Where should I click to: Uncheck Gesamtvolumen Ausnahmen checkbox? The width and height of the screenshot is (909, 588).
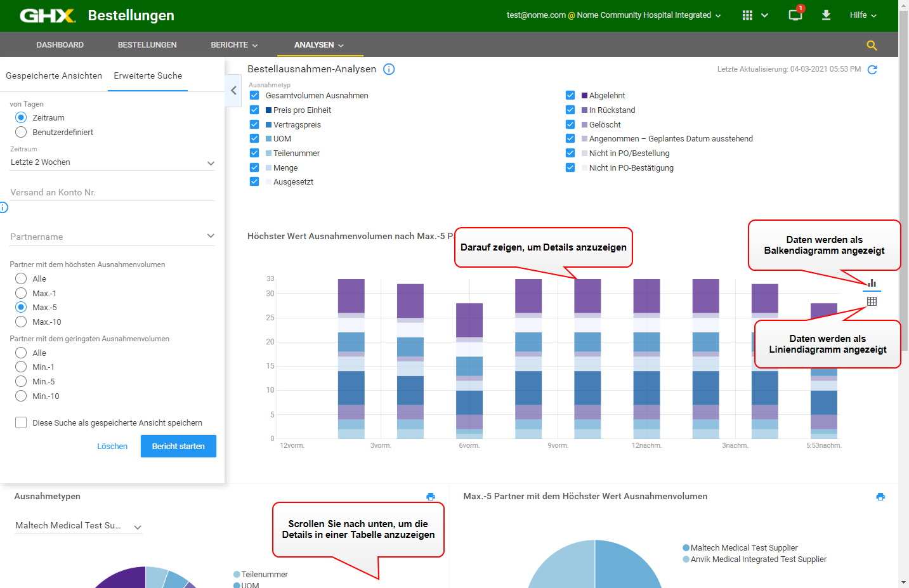[254, 95]
